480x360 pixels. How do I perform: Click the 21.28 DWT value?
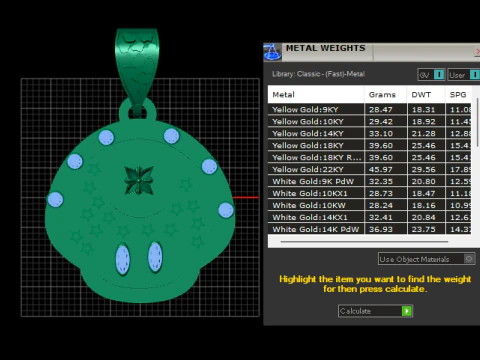(x=423, y=134)
